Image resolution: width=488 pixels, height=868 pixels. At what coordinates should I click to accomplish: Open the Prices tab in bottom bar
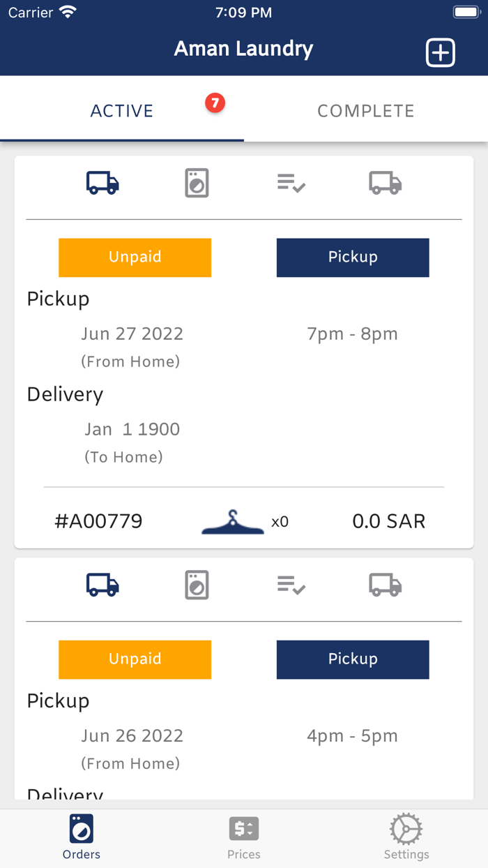[x=244, y=837]
